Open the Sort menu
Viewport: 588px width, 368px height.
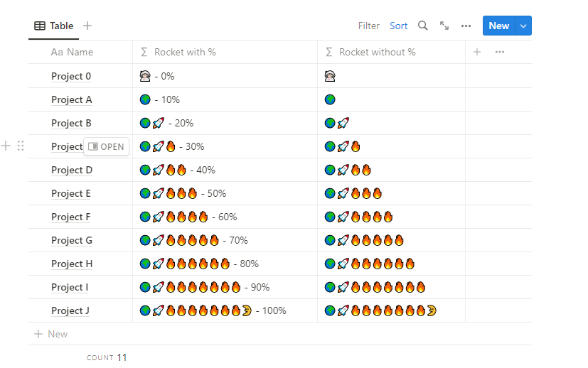(x=398, y=26)
